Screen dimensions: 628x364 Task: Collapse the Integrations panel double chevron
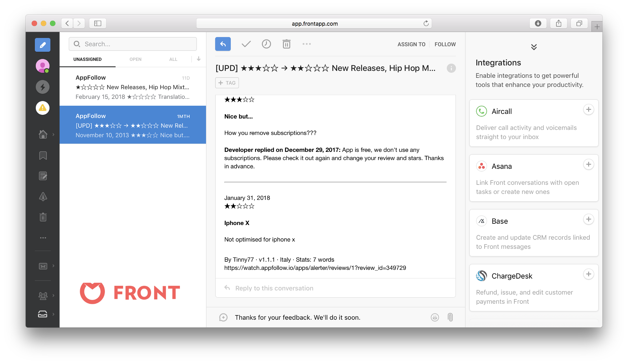[x=534, y=47]
